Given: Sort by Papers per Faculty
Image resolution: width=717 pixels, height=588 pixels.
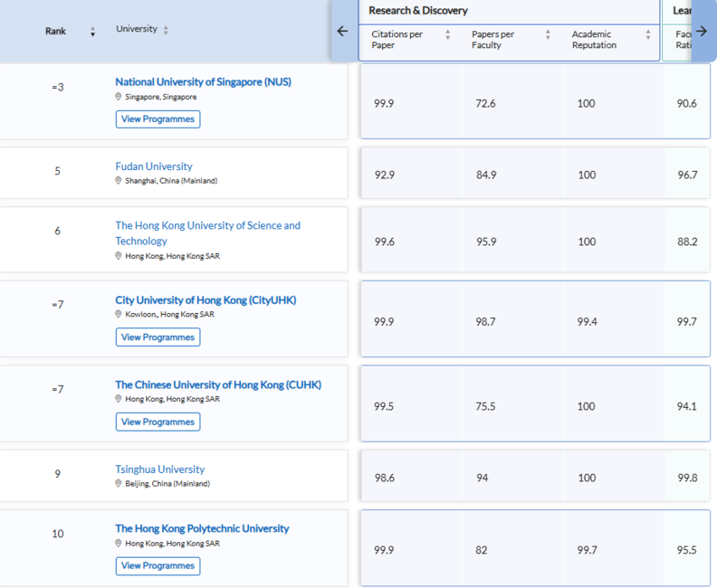Looking at the screenshot, I should point(548,34).
